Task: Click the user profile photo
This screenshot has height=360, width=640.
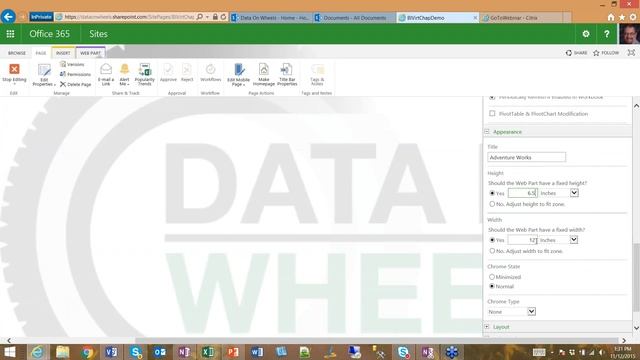Action: [629, 34]
